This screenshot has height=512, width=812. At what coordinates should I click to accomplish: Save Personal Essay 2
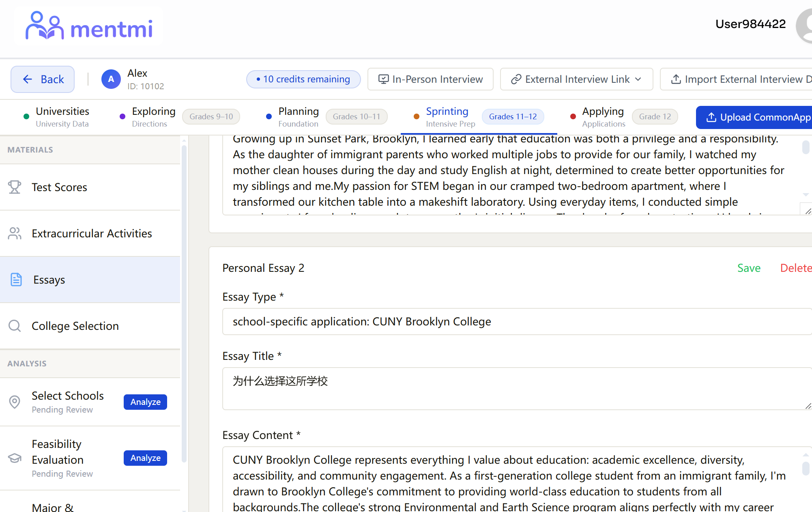[x=749, y=268]
